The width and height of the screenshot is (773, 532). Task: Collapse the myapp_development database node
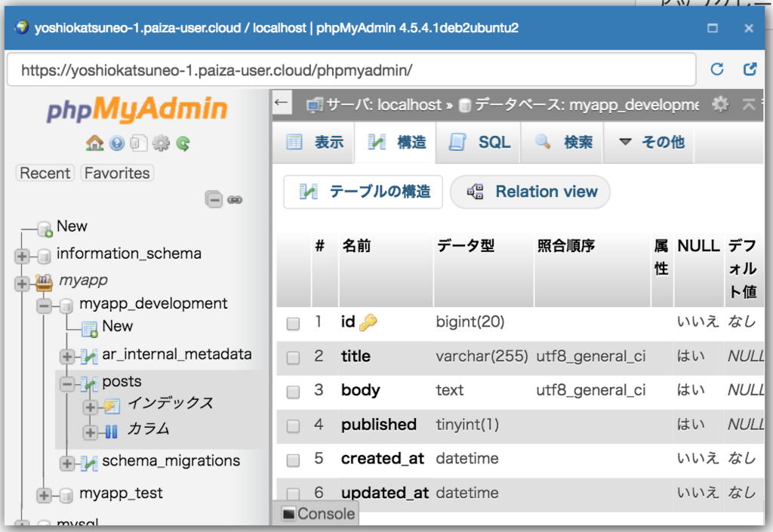coord(44,306)
